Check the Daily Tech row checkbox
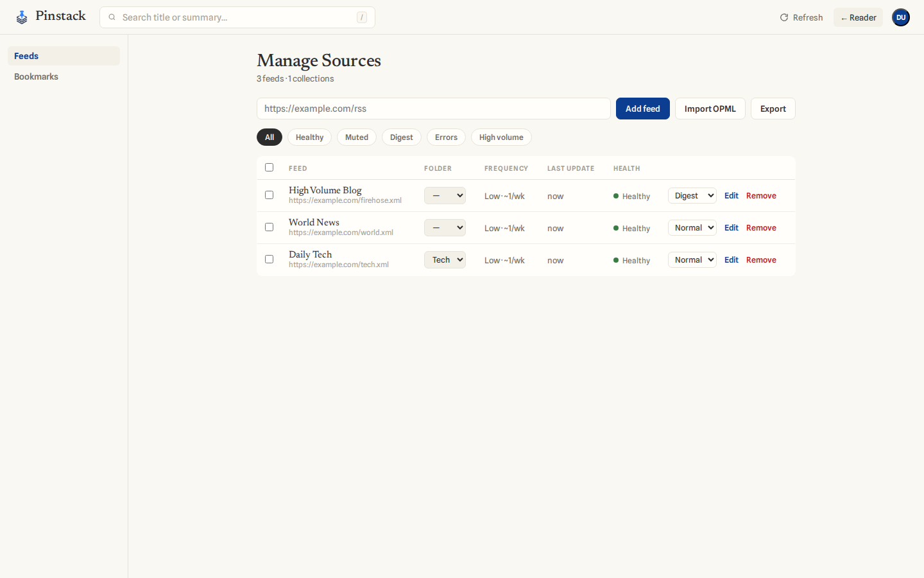 [269, 259]
